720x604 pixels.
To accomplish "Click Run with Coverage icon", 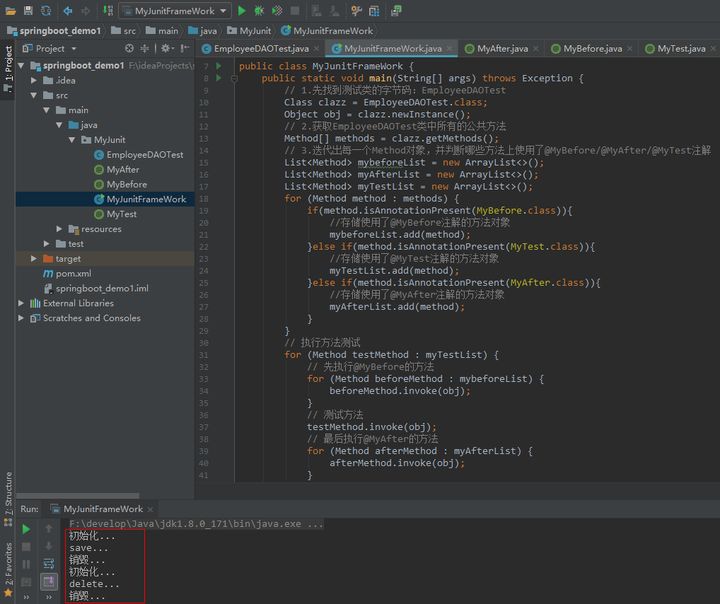I will [277, 10].
